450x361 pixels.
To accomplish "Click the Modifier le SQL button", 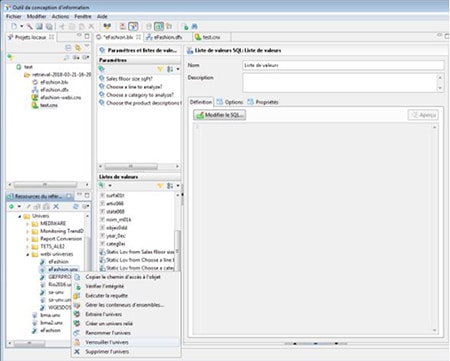I will click(220, 115).
